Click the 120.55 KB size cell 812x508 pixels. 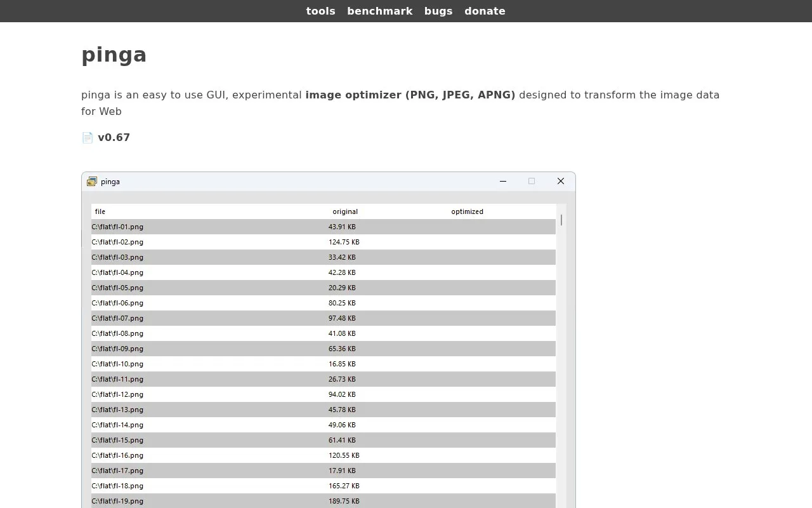(x=344, y=455)
